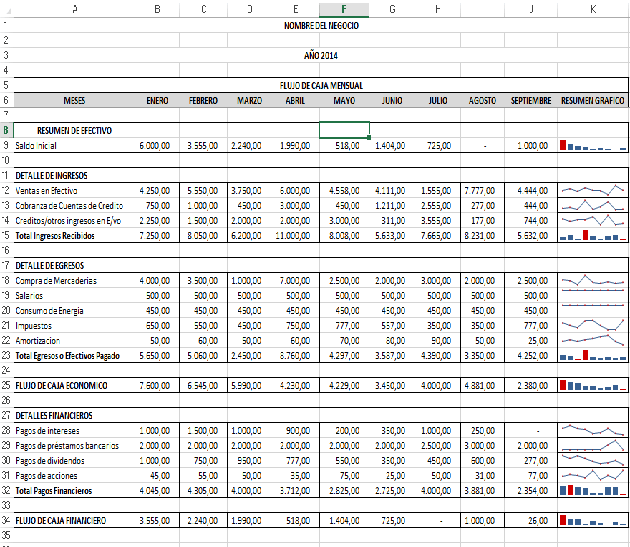The image size is (630, 547).
Task: Select Total Ingresos value 11.000,00
Action: point(292,236)
